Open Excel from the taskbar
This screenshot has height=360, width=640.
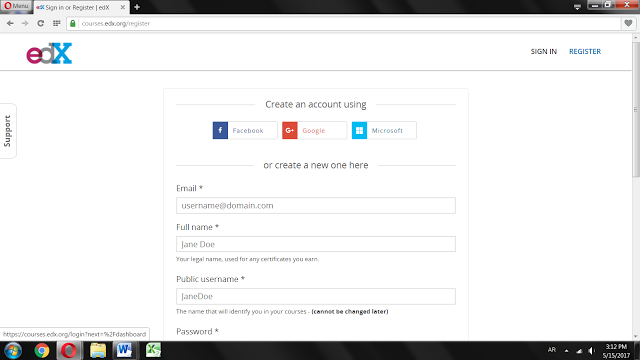(x=153, y=351)
